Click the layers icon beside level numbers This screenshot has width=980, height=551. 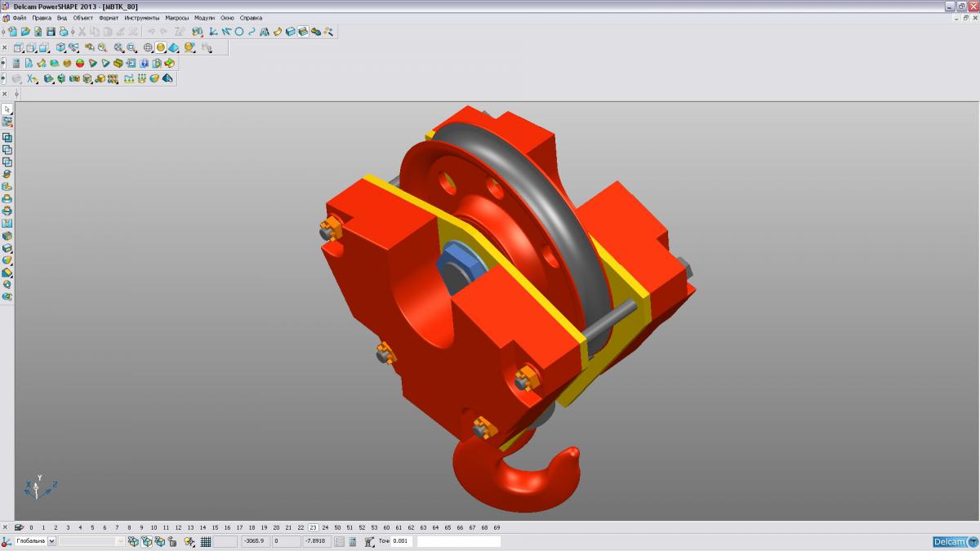(19, 527)
